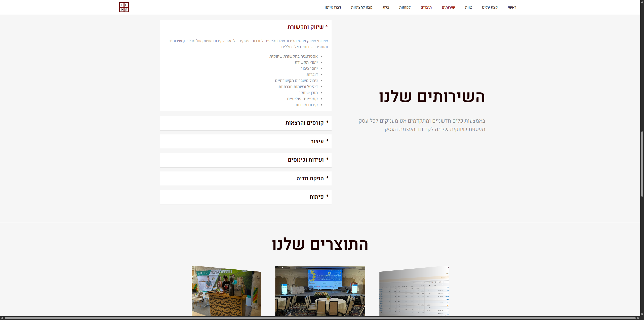Open the ראשי menu item

click(x=512, y=7)
